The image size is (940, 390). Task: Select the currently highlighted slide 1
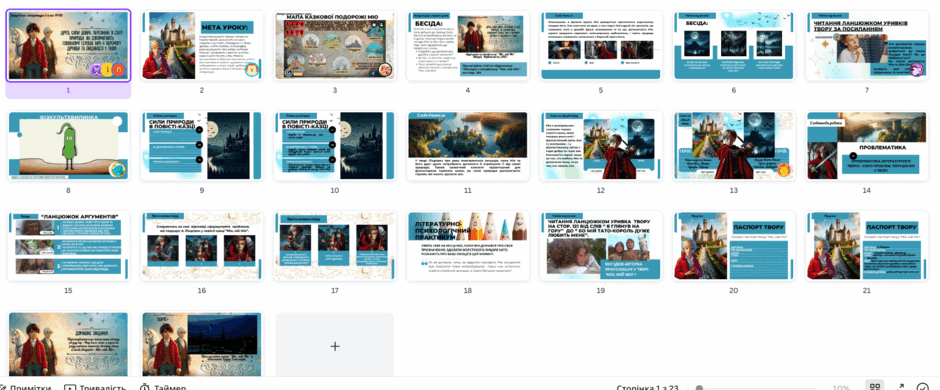68,46
